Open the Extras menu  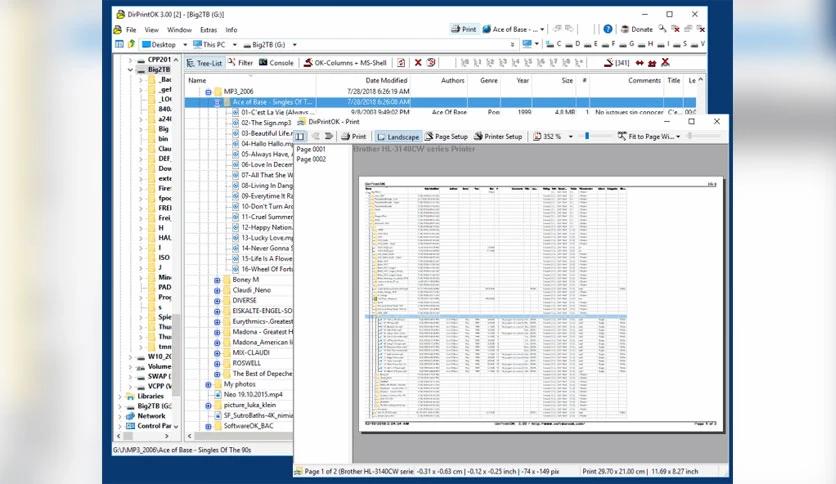coord(208,30)
